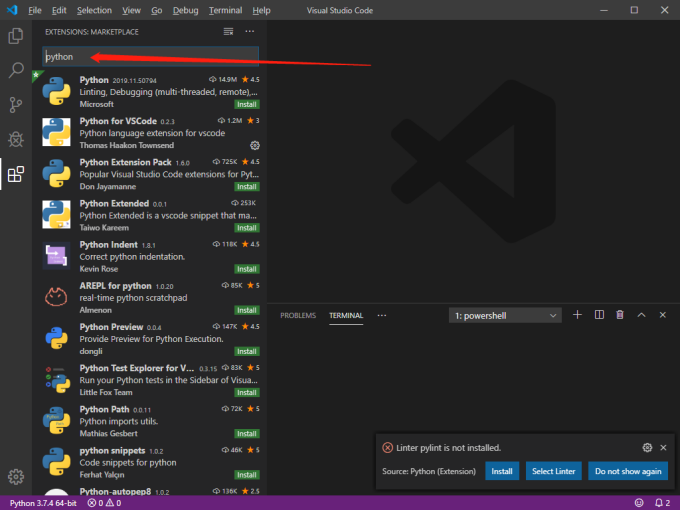This screenshot has width=680, height=510.
Task: Split the terminal pane
Action: tap(599, 315)
